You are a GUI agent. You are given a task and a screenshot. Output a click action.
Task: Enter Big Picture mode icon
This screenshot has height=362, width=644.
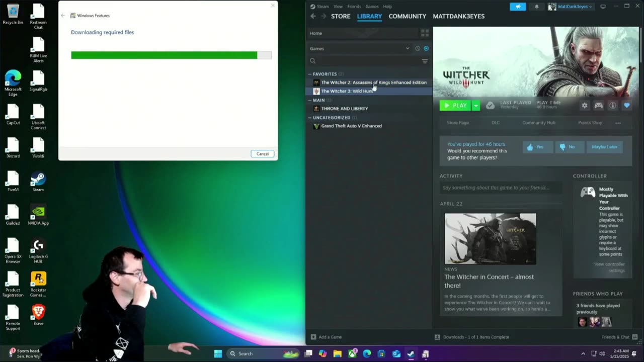pyautogui.click(x=603, y=7)
